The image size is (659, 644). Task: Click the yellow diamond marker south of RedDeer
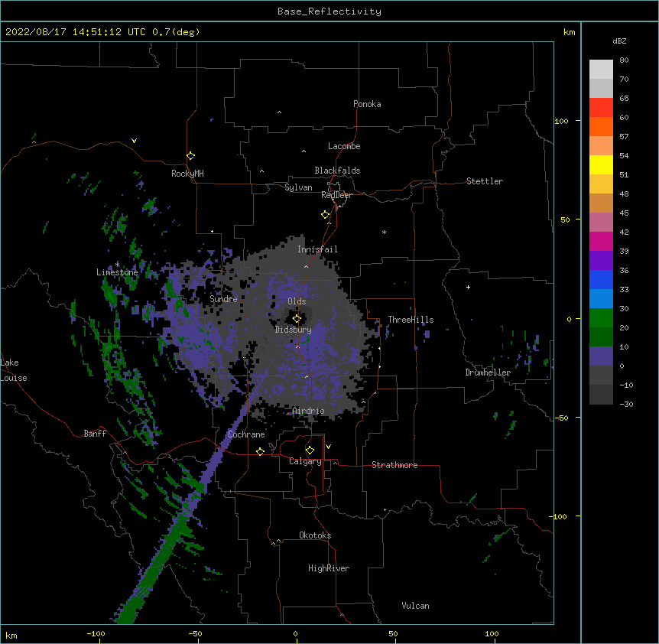(x=326, y=215)
